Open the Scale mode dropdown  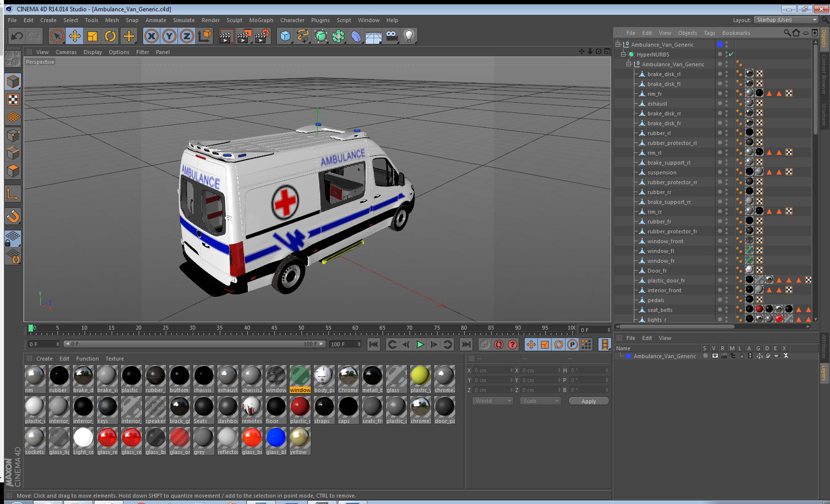[540, 401]
